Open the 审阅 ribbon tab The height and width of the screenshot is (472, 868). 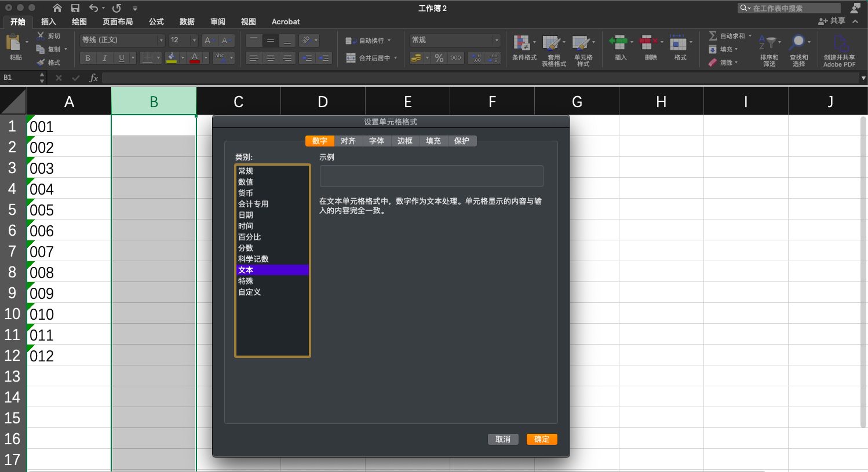217,22
